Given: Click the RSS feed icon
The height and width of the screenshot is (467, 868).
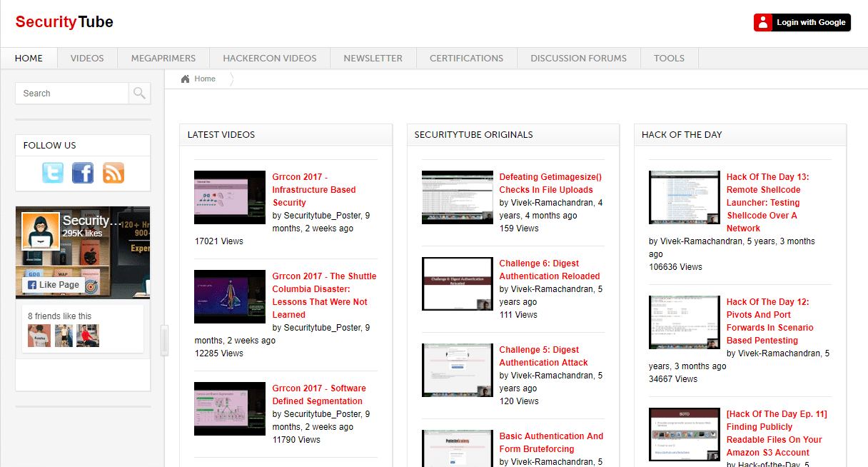Looking at the screenshot, I should click(113, 173).
